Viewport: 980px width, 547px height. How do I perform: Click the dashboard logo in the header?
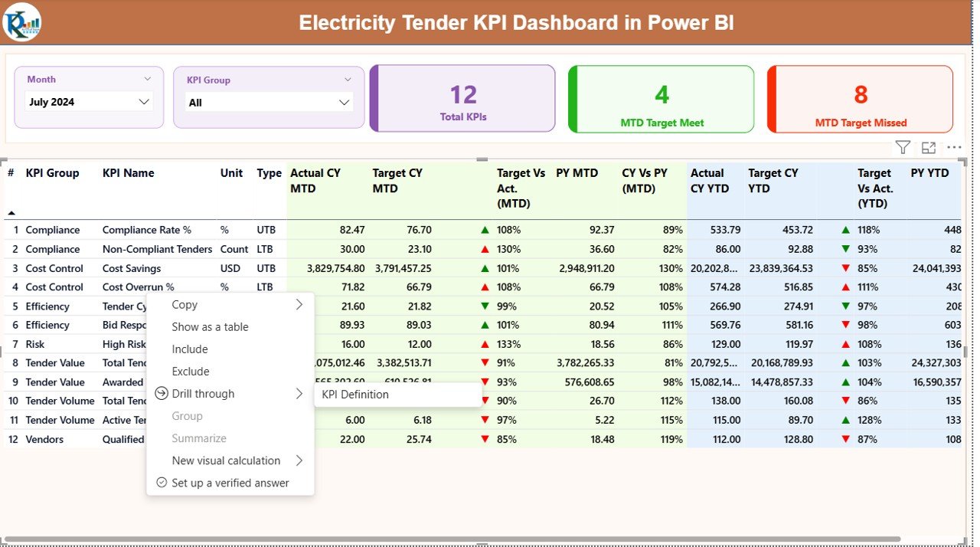22,22
